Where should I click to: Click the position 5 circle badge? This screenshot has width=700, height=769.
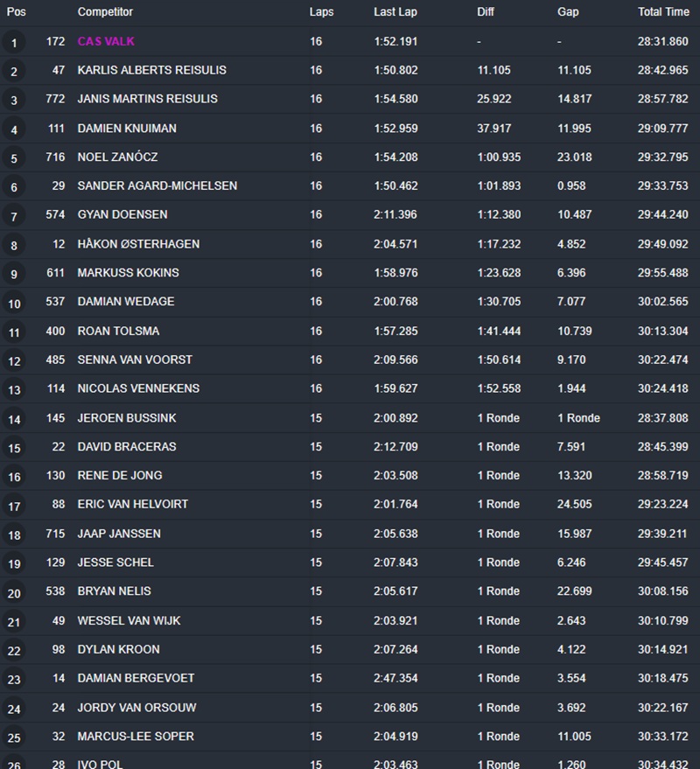14,159
